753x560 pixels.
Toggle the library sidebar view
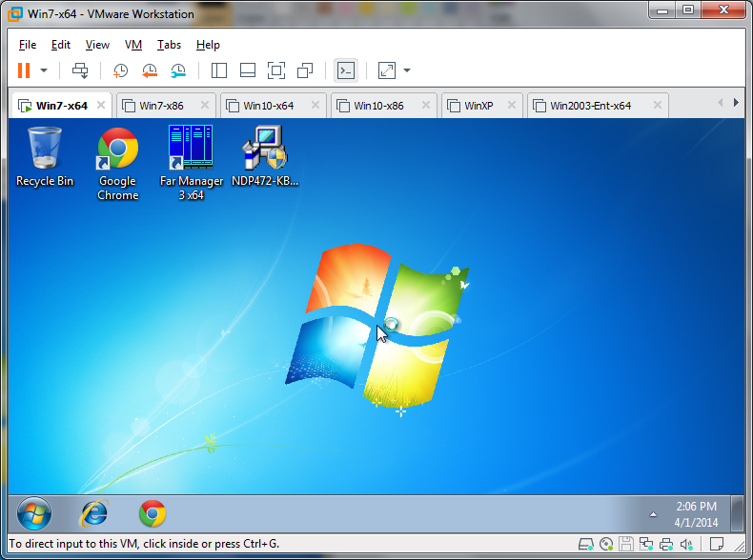219,70
